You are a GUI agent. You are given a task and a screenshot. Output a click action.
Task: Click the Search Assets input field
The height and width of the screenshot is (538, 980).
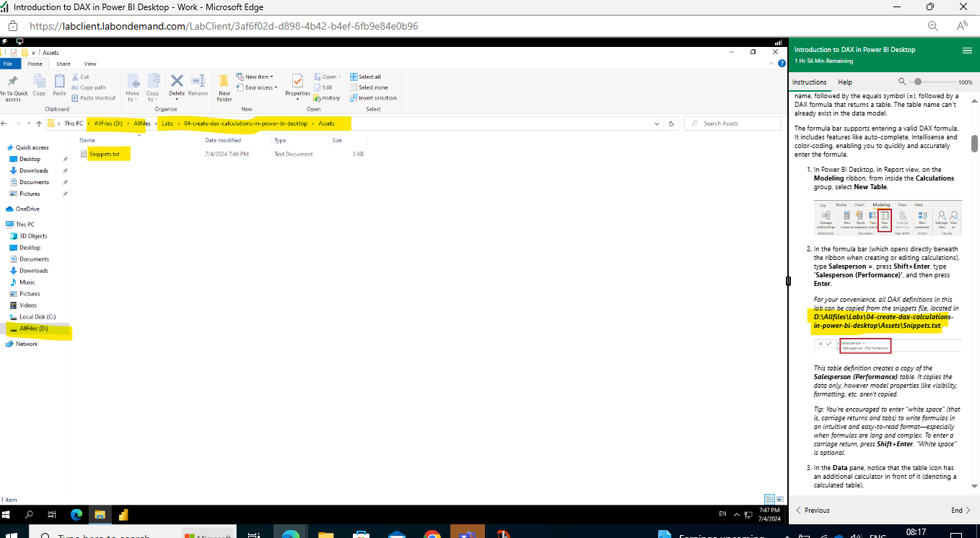[732, 123]
